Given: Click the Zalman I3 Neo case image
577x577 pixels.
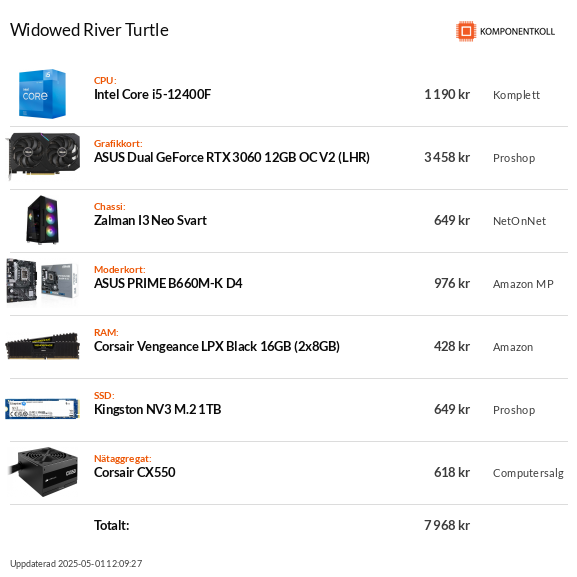Looking at the screenshot, I should coord(43,220).
